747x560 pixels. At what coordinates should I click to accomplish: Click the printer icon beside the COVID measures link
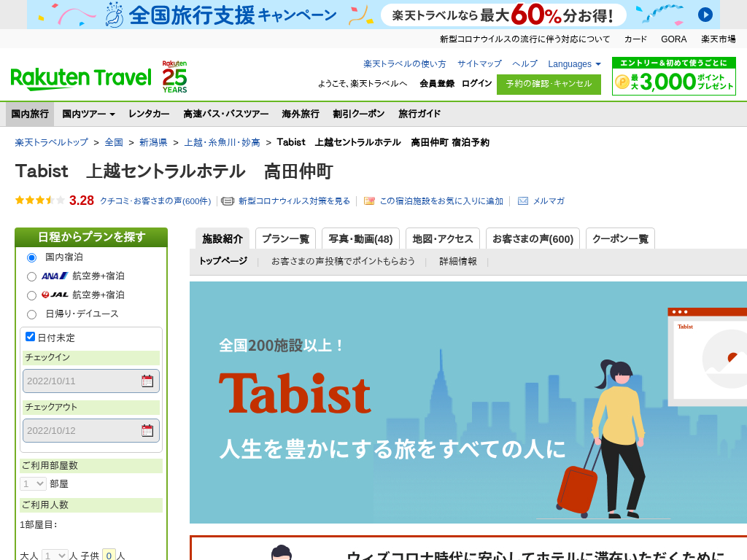click(228, 201)
